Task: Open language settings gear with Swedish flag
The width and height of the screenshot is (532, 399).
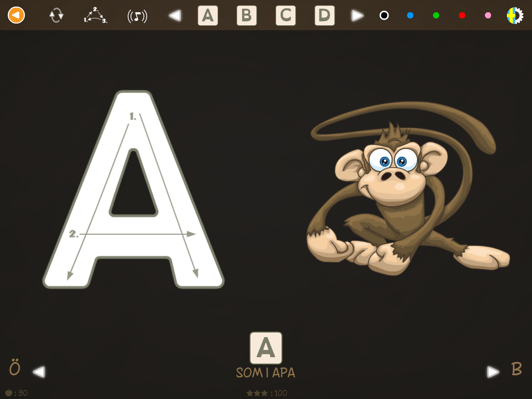Action: tap(515, 16)
